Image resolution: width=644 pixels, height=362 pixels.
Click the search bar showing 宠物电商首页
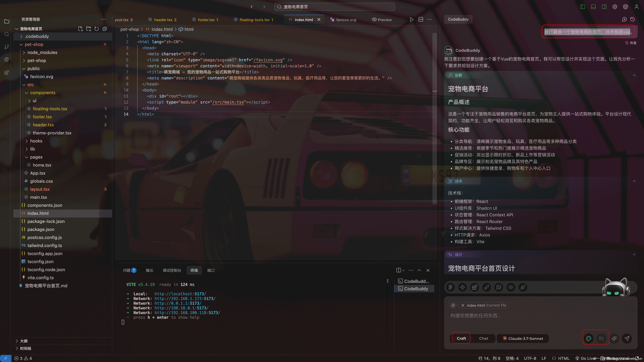[335, 7]
